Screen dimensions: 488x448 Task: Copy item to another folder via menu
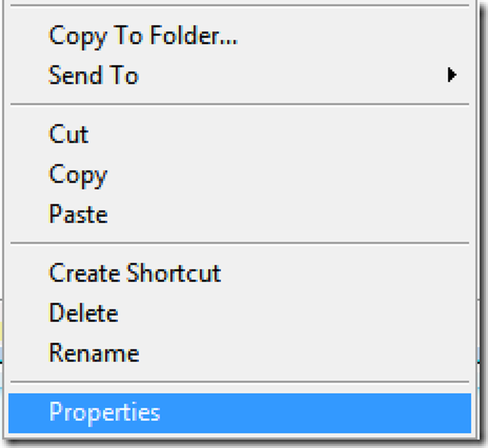coord(240,36)
